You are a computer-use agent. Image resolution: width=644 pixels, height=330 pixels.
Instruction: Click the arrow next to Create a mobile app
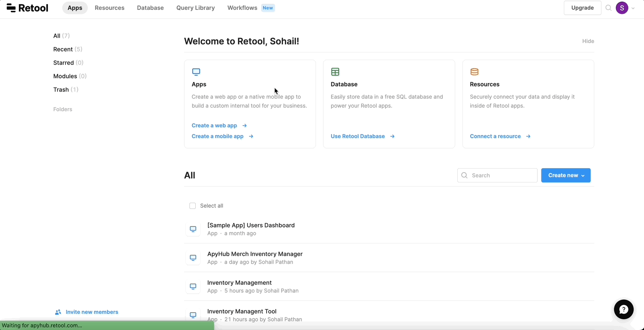(251, 136)
